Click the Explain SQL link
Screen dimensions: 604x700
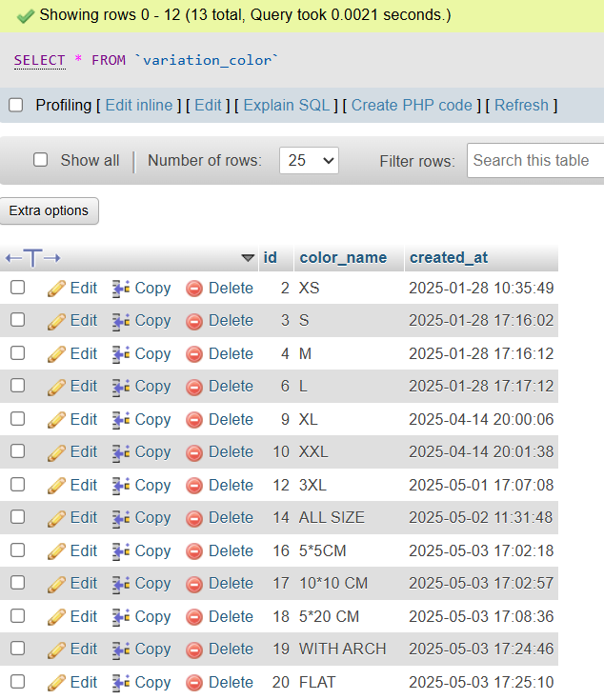click(x=287, y=106)
